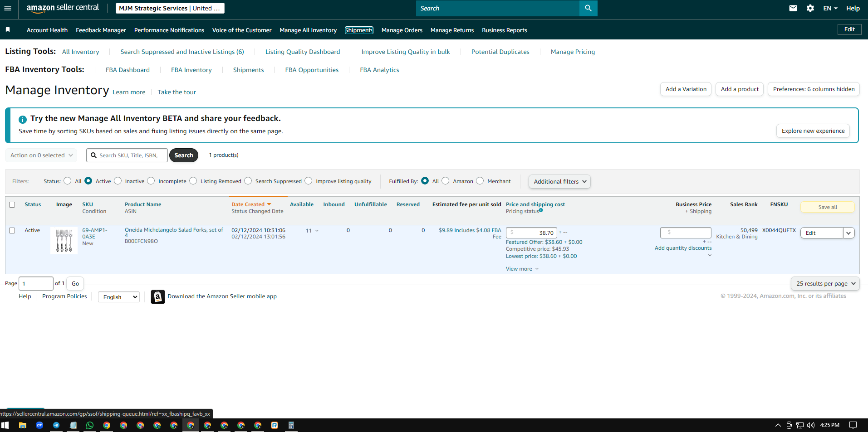Select the Improve listing quality filter
This screenshot has width=868, height=432.
(309, 181)
